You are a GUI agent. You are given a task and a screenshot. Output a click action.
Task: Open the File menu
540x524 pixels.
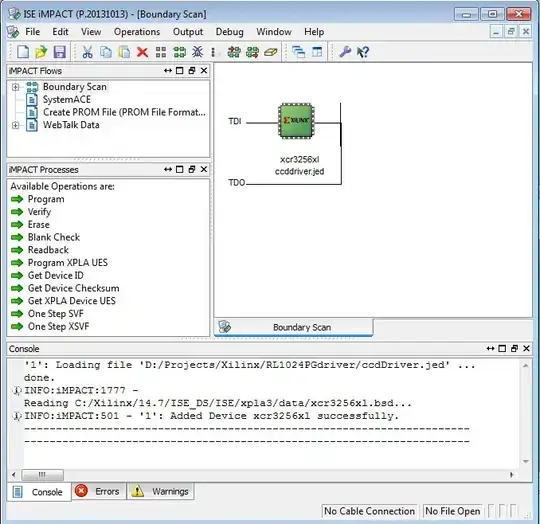33,32
